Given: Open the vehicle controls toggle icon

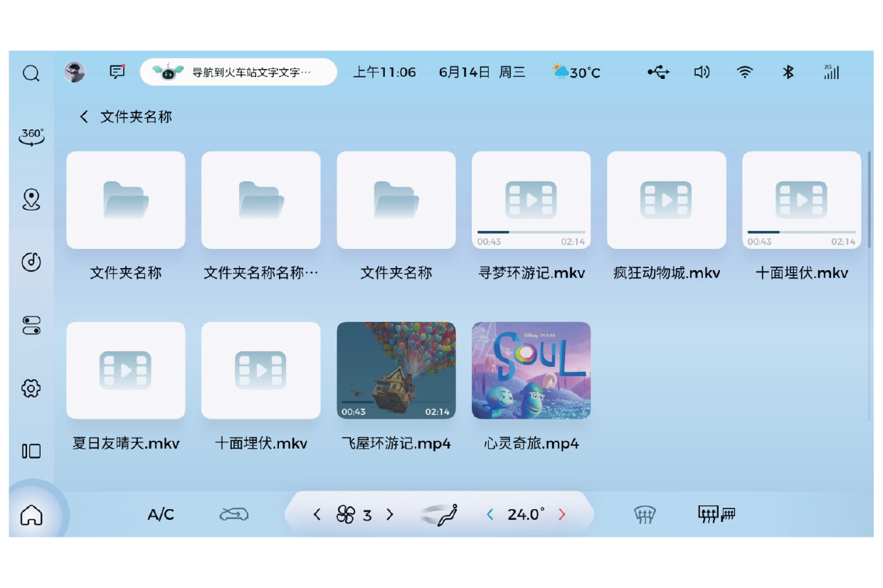Looking at the screenshot, I should [31, 326].
